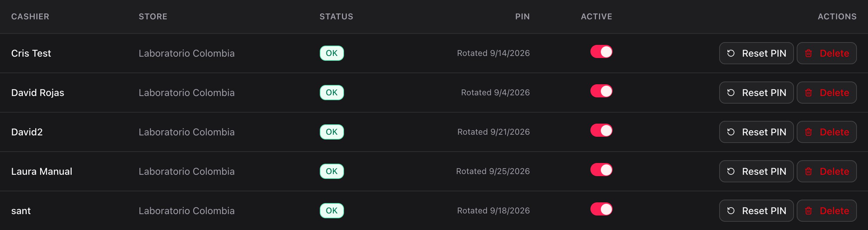Switch off Active toggle for sant
The height and width of the screenshot is (230, 868).
click(x=601, y=209)
